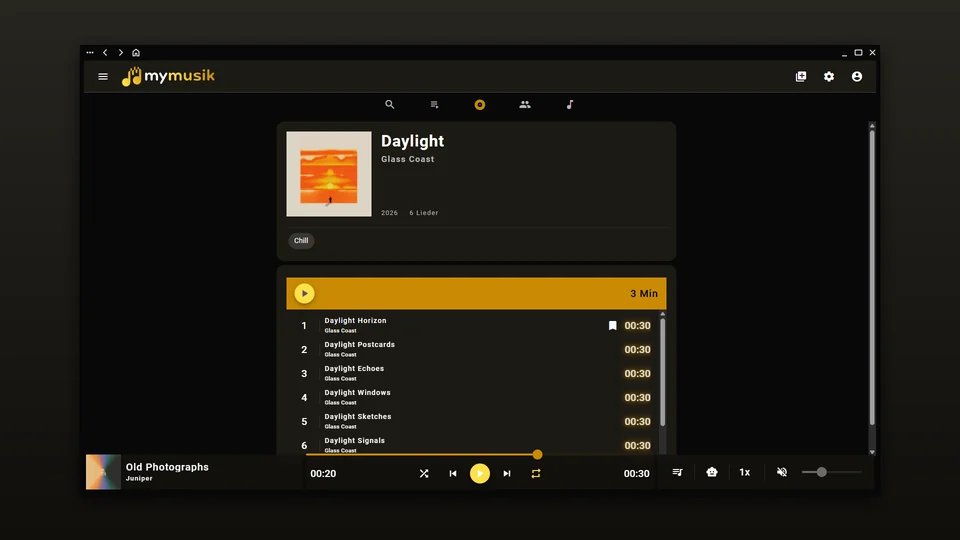Click the track list scrollbar
This screenshot has height=540, width=960.
pos(662,372)
